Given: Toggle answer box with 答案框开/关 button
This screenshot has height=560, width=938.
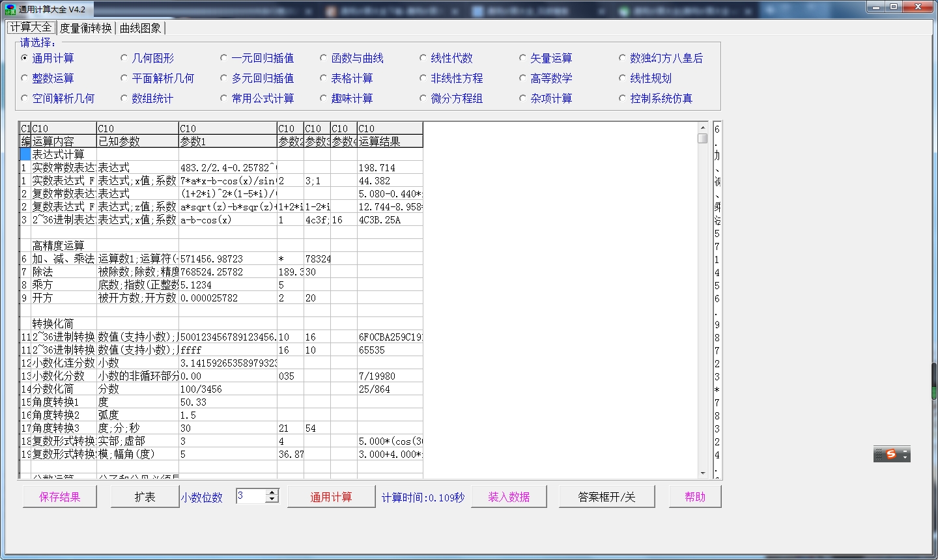Looking at the screenshot, I should click(x=606, y=497).
